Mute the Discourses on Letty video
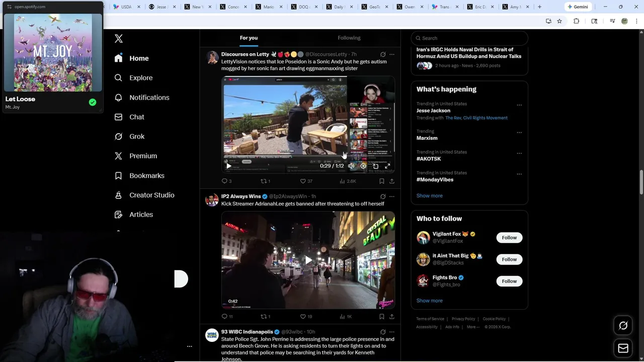This screenshot has height=362, width=644. (351, 166)
